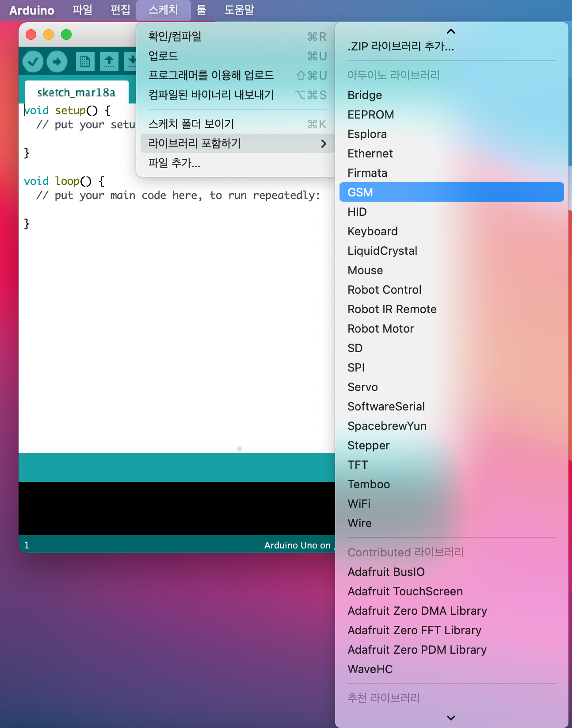Include the SD library
Image resolution: width=572 pixels, height=728 pixels.
tap(451, 348)
